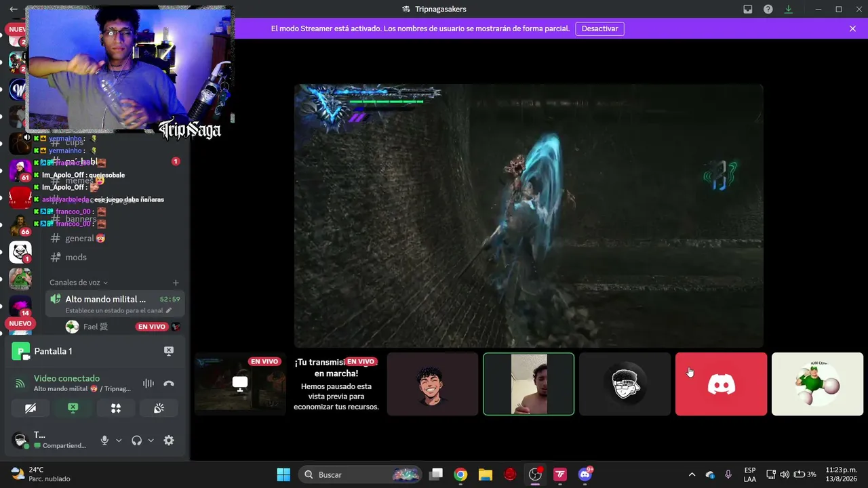Open the server with badge 14

20,305
